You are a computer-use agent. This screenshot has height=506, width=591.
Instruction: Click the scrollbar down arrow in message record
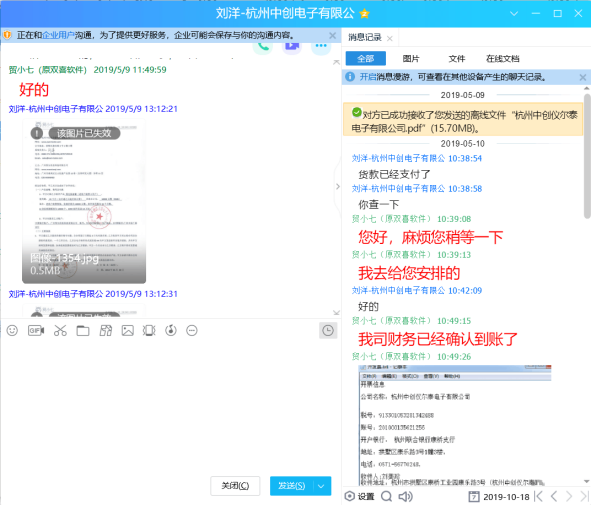point(586,481)
